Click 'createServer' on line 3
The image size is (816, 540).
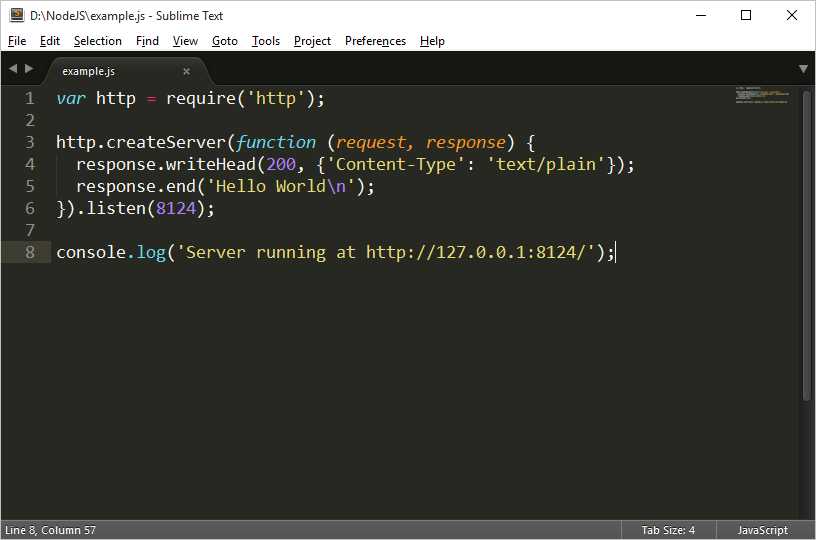(x=166, y=142)
